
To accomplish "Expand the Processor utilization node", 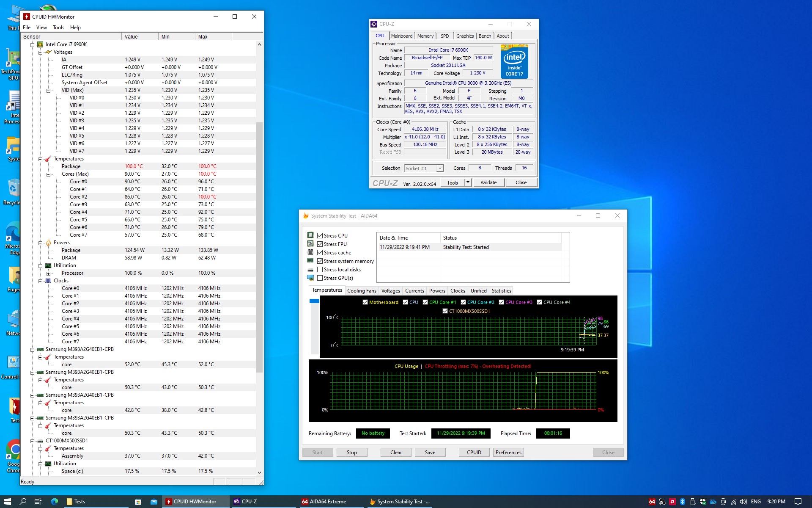I will point(49,273).
